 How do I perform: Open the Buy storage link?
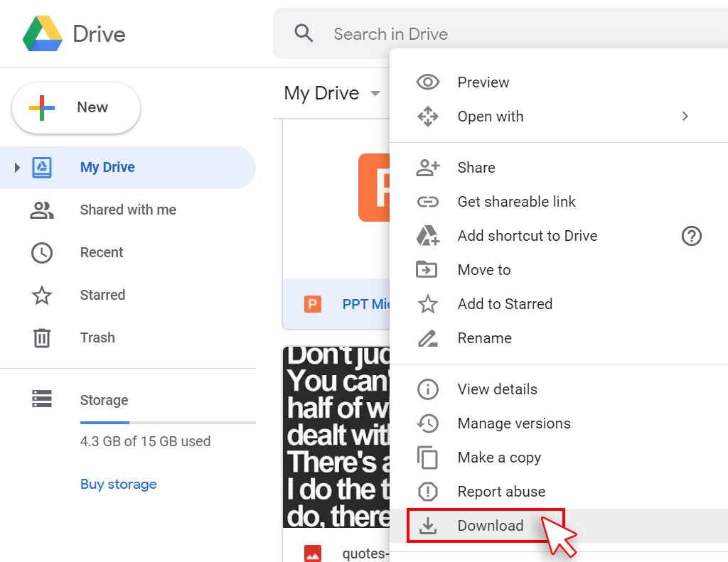118,485
